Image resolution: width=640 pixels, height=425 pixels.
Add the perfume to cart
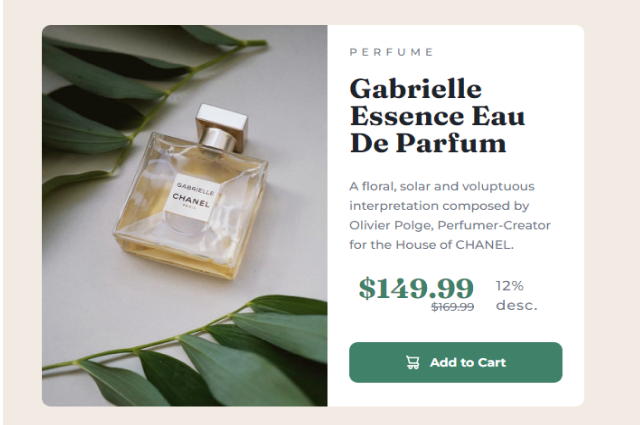click(x=456, y=363)
